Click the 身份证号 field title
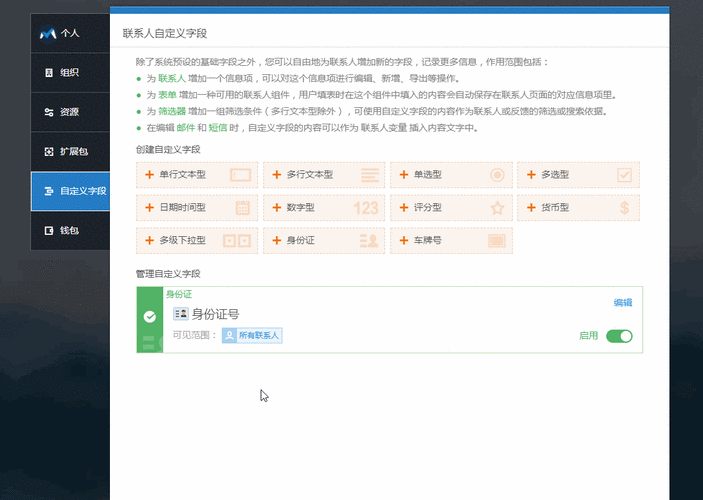The width and height of the screenshot is (703, 500). (x=216, y=314)
